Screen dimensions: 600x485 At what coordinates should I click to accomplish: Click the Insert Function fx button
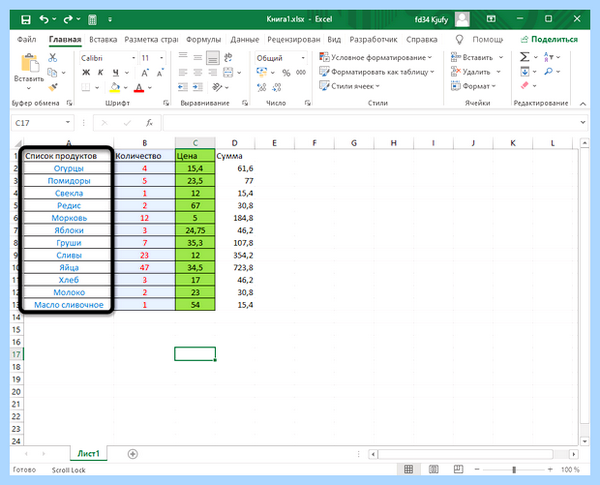(x=149, y=123)
